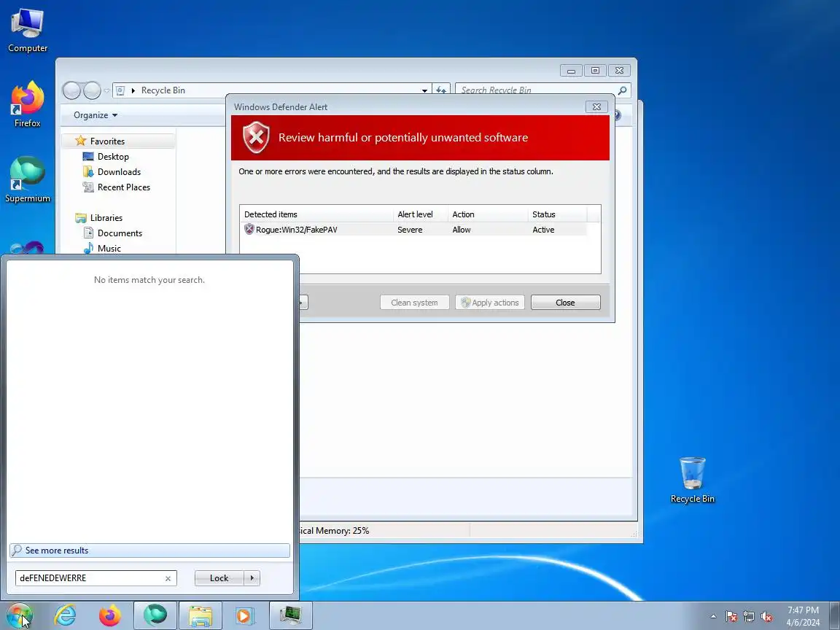The image size is (840, 630).
Task: Click the Apply actions button
Action: pyautogui.click(x=490, y=303)
